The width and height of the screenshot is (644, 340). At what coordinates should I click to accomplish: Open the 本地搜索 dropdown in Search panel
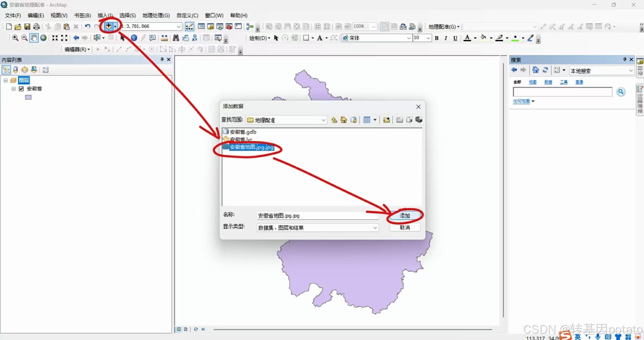pyautogui.click(x=631, y=71)
